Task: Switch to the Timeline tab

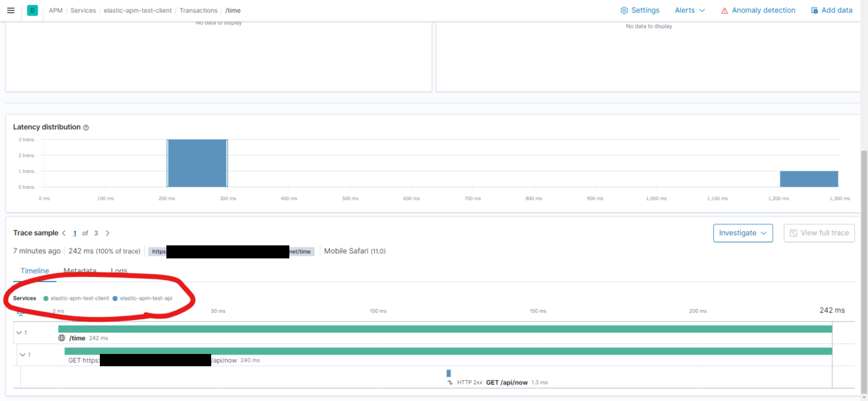Action: pyautogui.click(x=35, y=271)
